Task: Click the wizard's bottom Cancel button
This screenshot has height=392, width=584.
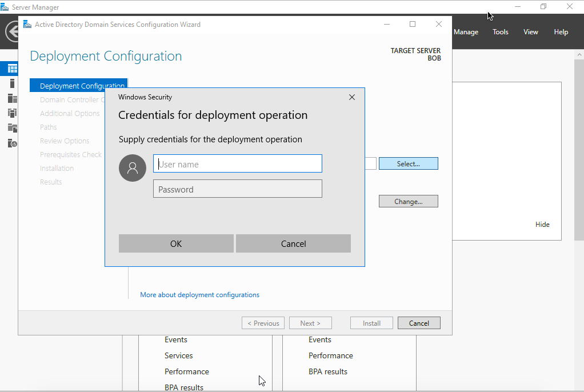Action: [419, 323]
